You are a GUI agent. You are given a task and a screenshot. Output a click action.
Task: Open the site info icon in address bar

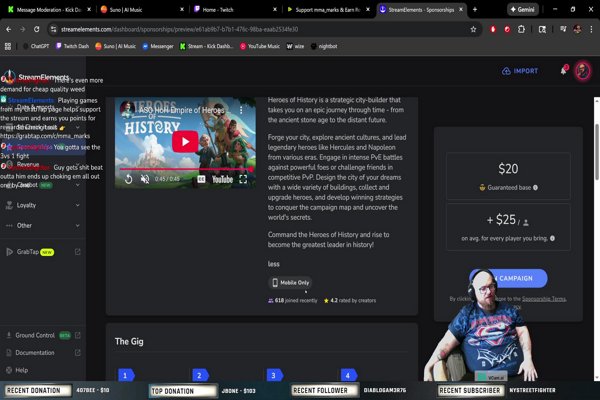click(54, 29)
